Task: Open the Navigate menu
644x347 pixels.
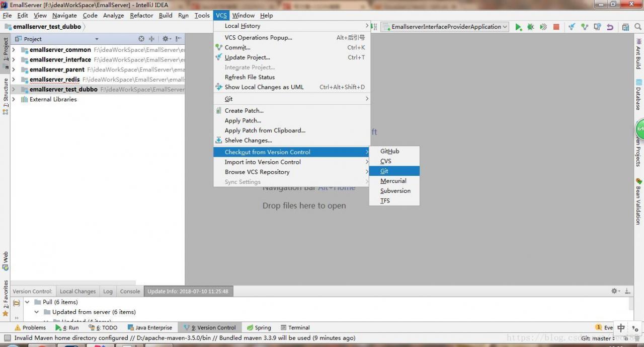Action: click(x=64, y=16)
